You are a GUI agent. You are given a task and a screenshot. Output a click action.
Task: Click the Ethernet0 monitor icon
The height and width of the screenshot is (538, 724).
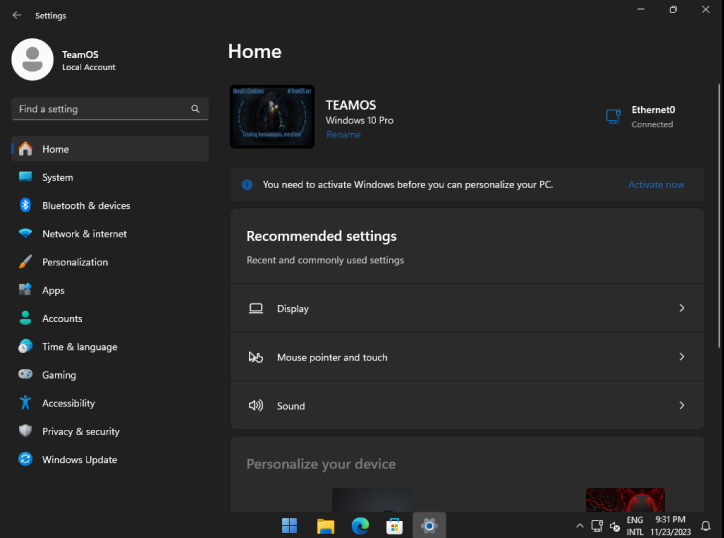click(x=613, y=116)
